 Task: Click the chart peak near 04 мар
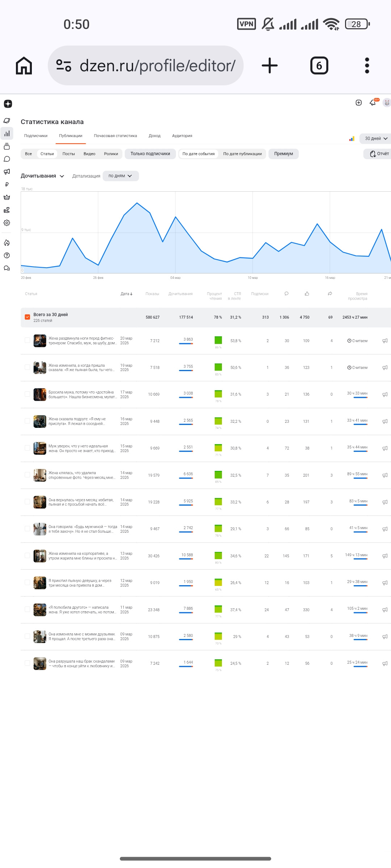click(176, 217)
